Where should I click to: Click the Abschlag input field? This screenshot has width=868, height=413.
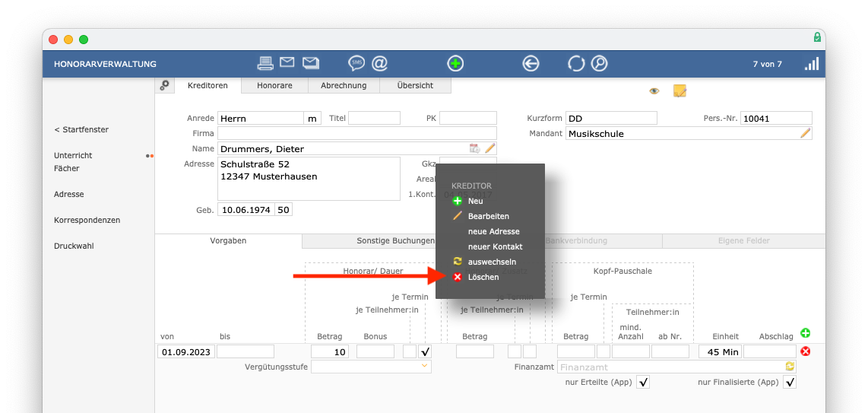[x=769, y=351]
